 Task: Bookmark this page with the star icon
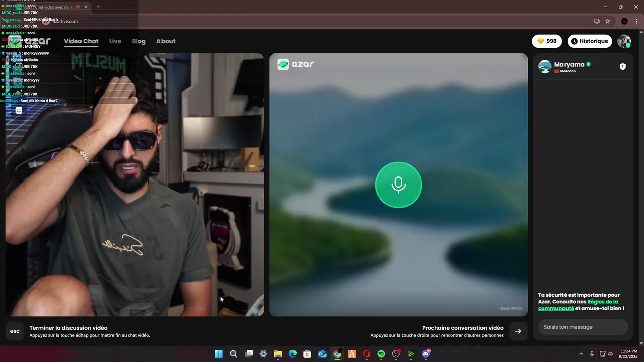[608, 21]
